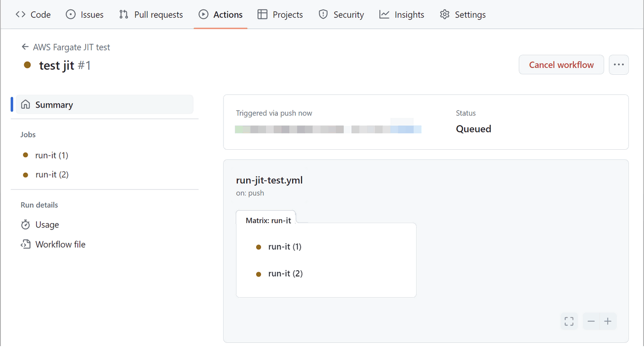Click the run-jit-test.yml heading
644x349 pixels.
(269, 180)
